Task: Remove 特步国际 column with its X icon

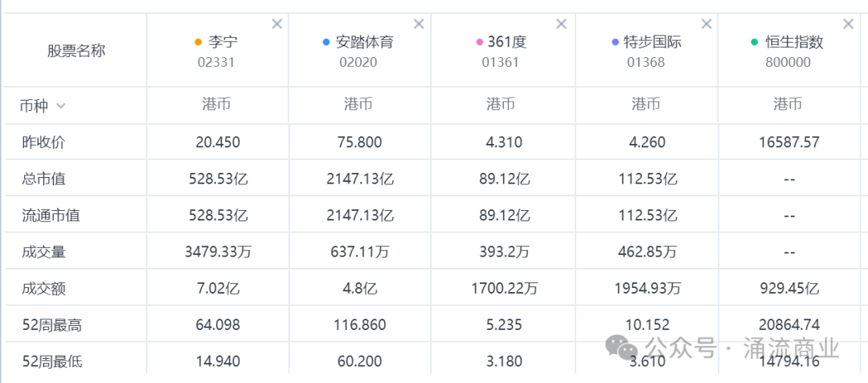Action: tap(706, 24)
